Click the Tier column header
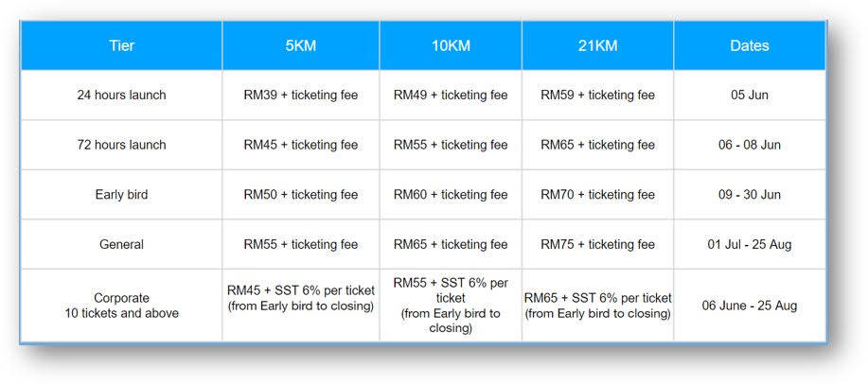 point(121,45)
